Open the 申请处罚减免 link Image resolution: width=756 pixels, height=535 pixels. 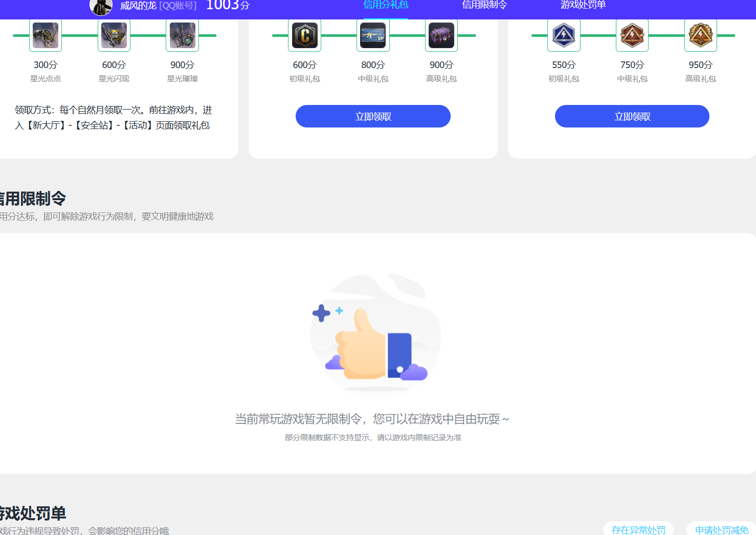pyautogui.click(x=721, y=529)
